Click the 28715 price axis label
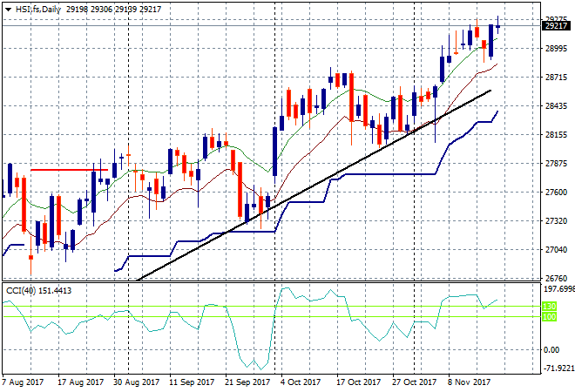The width and height of the screenshot is (575, 392). (x=557, y=78)
